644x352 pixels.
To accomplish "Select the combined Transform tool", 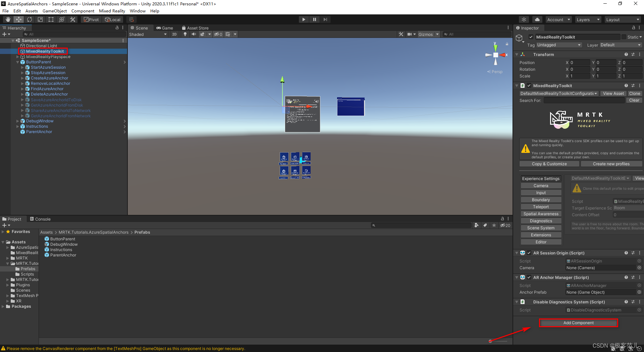I will (x=62, y=19).
